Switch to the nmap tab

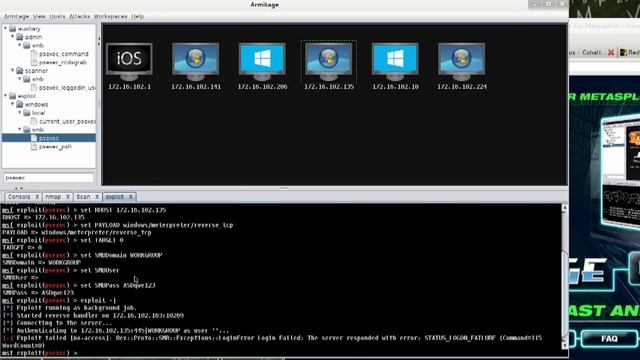pos(53,197)
